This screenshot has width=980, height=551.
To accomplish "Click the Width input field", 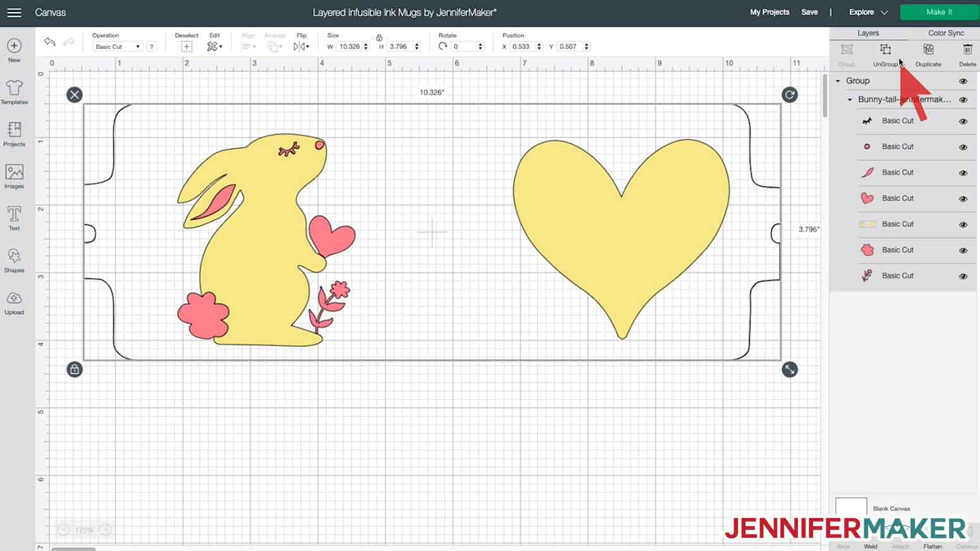I will pos(350,47).
